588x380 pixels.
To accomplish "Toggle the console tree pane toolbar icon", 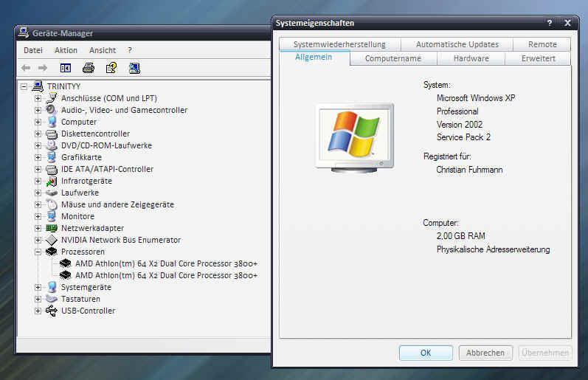I will tap(65, 68).
